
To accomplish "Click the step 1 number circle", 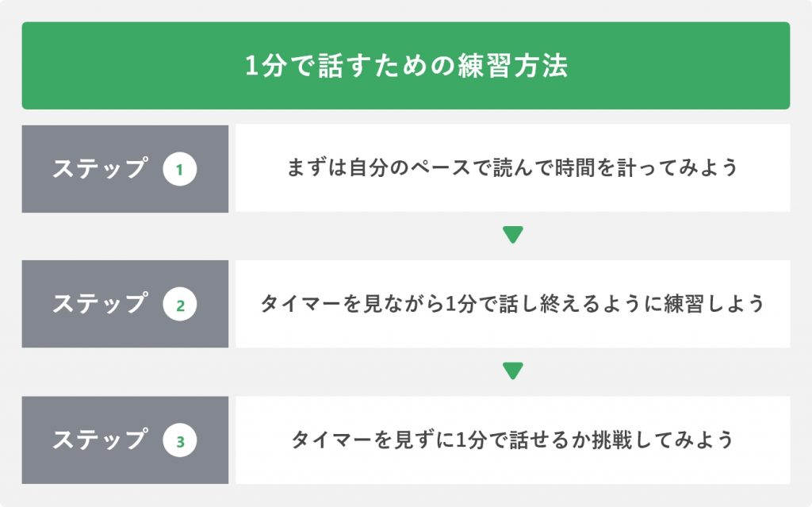I will [180, 169].
